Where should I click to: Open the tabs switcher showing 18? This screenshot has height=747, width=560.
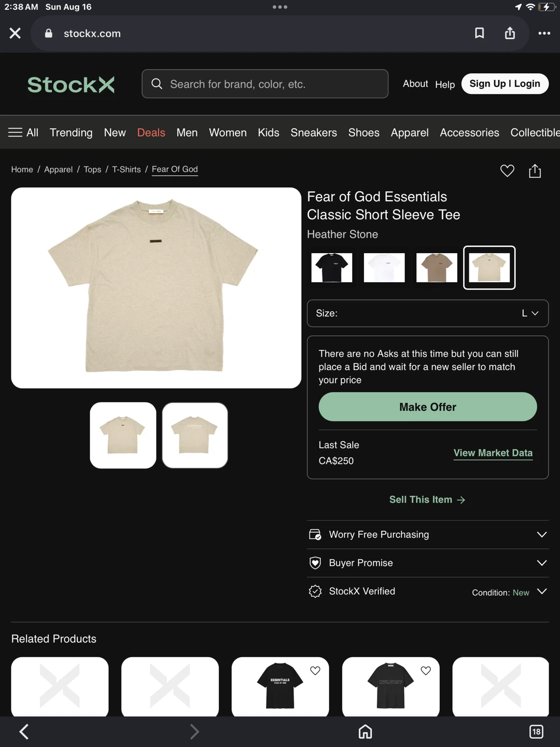pyautogui.click(x=536, y=731)
